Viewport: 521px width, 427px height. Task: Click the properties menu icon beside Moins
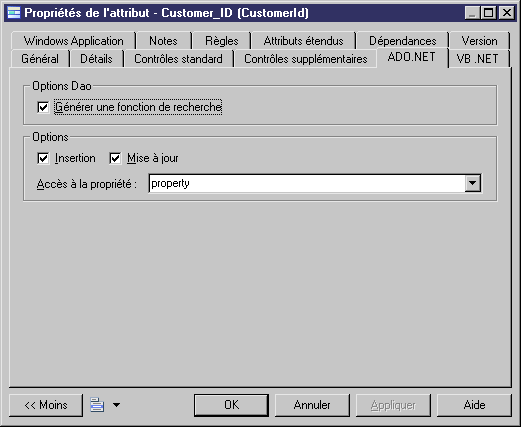pos(97,405)
